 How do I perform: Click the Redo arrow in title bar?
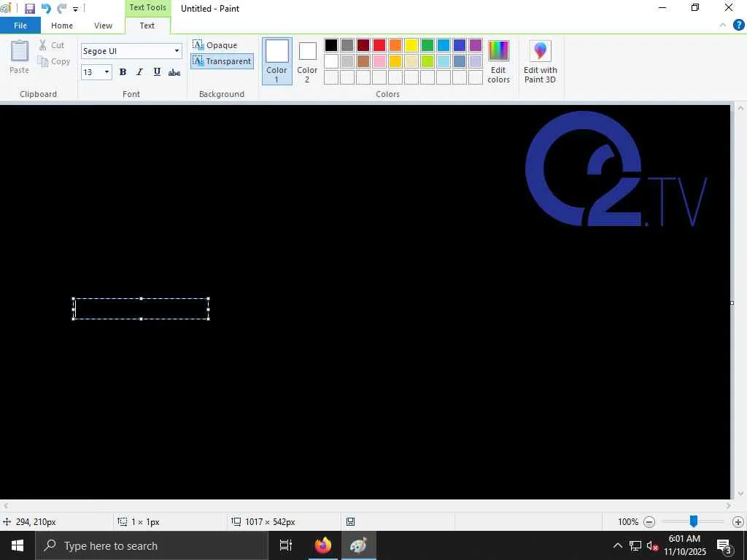coord(61,9)
